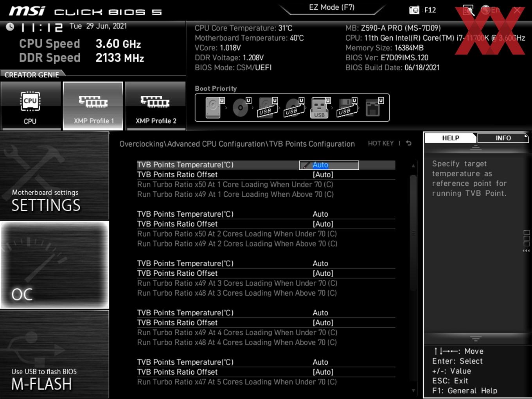Switch to the HELP tab
Viewport: 532px width, 399px height.
point(451,138)
